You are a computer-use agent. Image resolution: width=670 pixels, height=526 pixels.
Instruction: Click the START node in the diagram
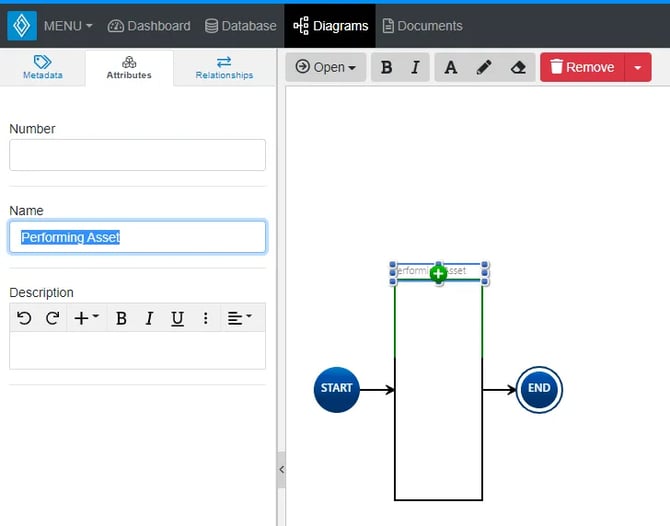337,389
